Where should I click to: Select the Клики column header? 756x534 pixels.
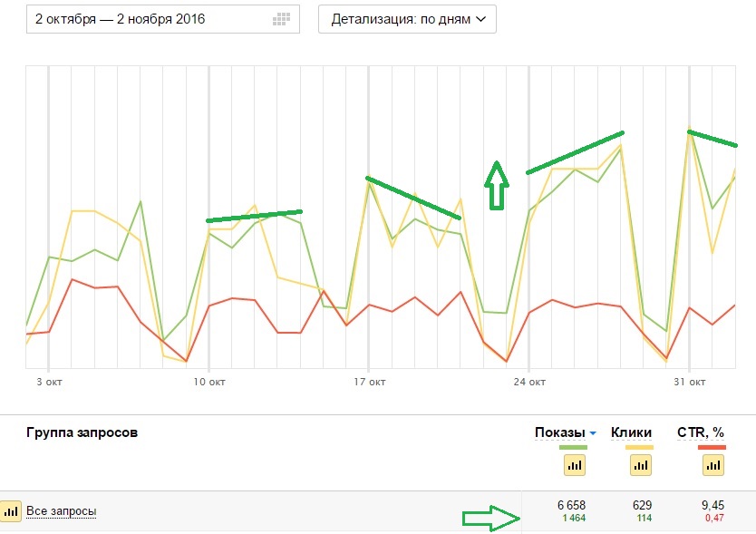click(x=631, y=433)
